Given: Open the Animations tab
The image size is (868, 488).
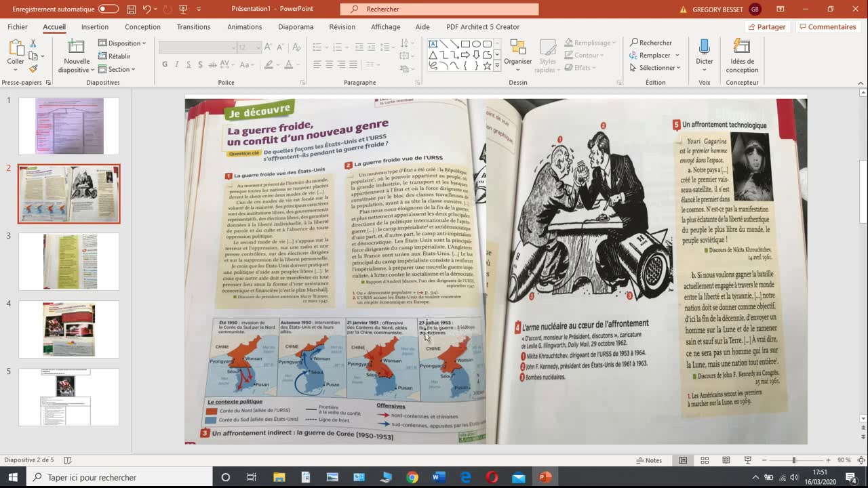Looking at the screenshot, I should click(x=244, y=27).
